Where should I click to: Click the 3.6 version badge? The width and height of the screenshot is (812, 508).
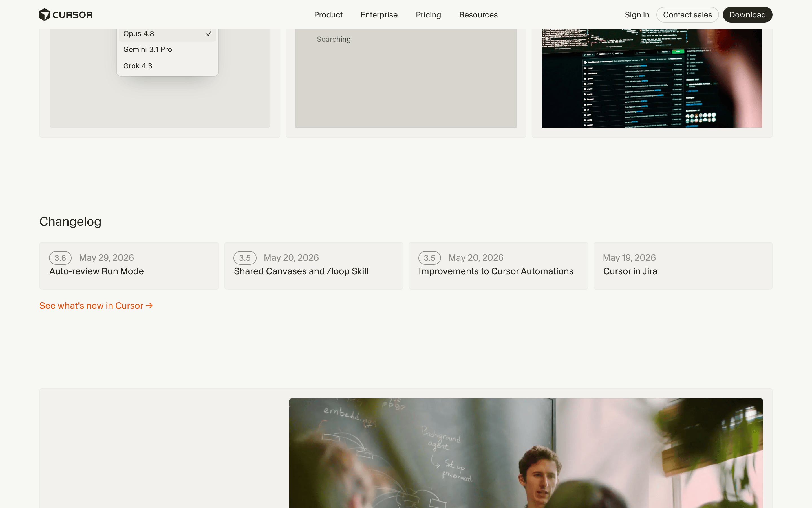pyautogui.click(x=60, y=258)
